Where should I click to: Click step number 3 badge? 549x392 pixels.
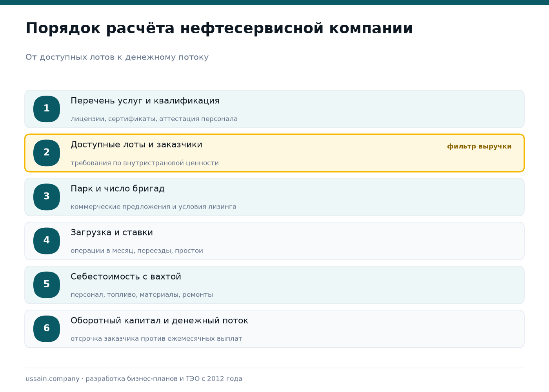[47, 197]
